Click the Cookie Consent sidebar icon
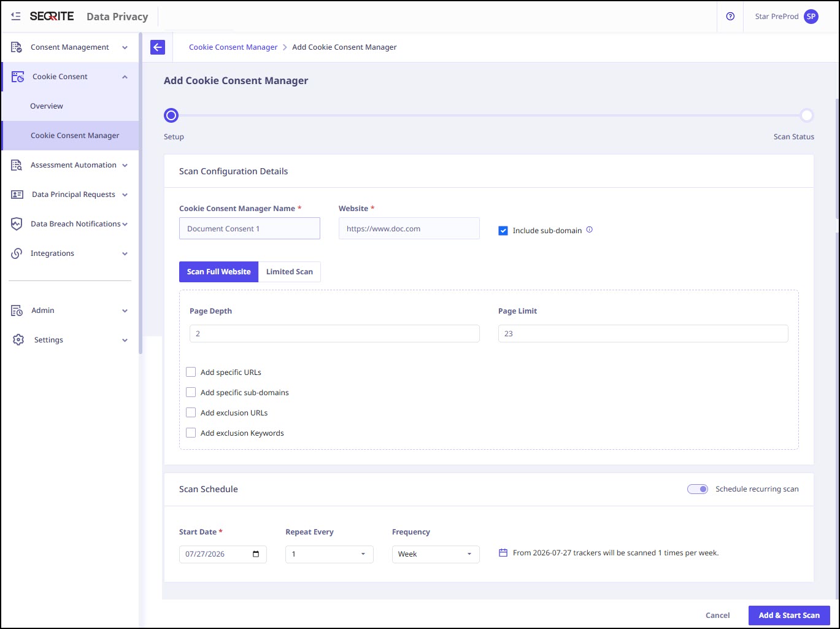The width and height of the screenshot is (840, 629). (x=18, y=77)
